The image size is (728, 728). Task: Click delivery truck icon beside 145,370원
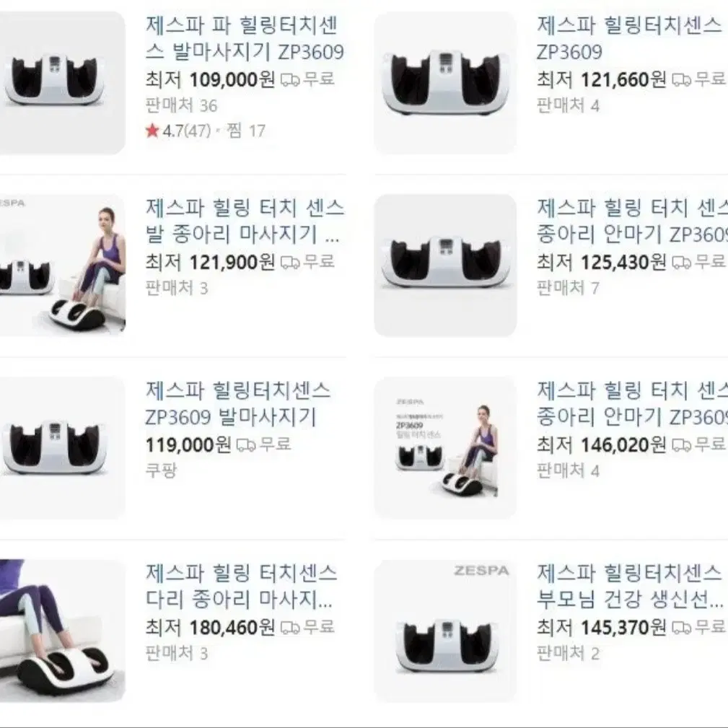[681, 628]
